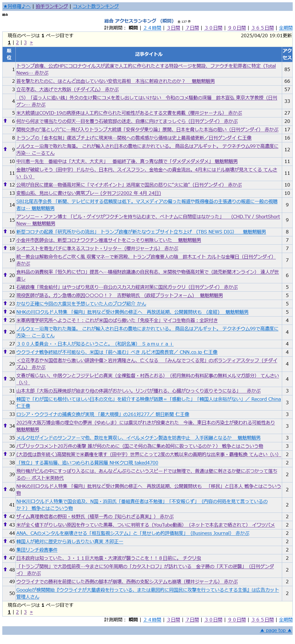Open the rank 22 article 現役医師が語る
Image resolution: width=295 pixels, height=644 pixels.
(x=119, y=295)
